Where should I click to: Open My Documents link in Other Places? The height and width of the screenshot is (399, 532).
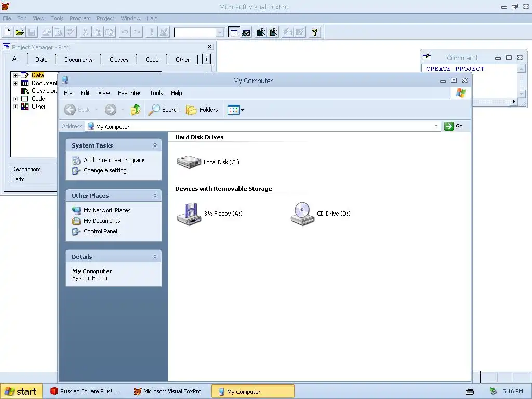102,221
